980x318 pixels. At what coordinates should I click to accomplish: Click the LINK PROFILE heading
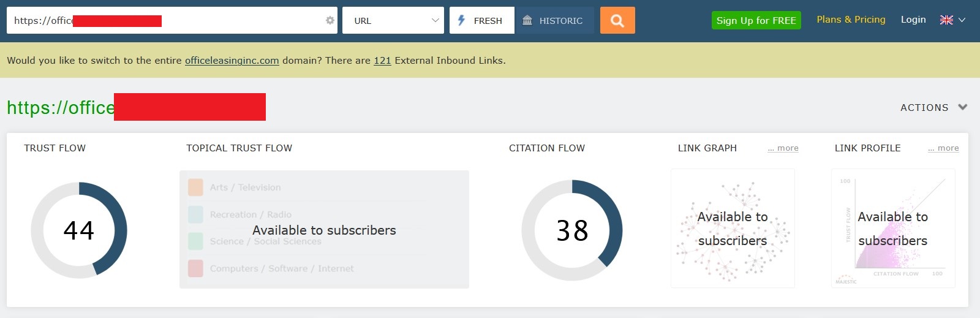(x=867, y=148)
